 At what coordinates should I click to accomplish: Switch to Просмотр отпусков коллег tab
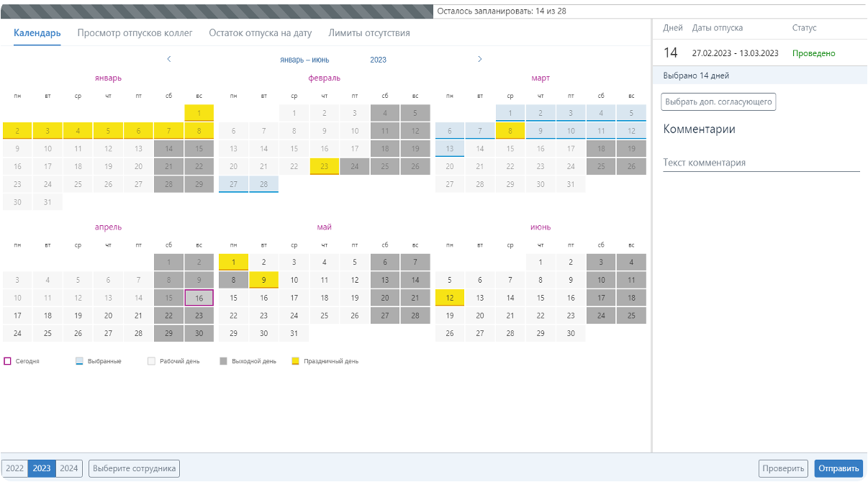pyautogui.click(x=135, y=33)
